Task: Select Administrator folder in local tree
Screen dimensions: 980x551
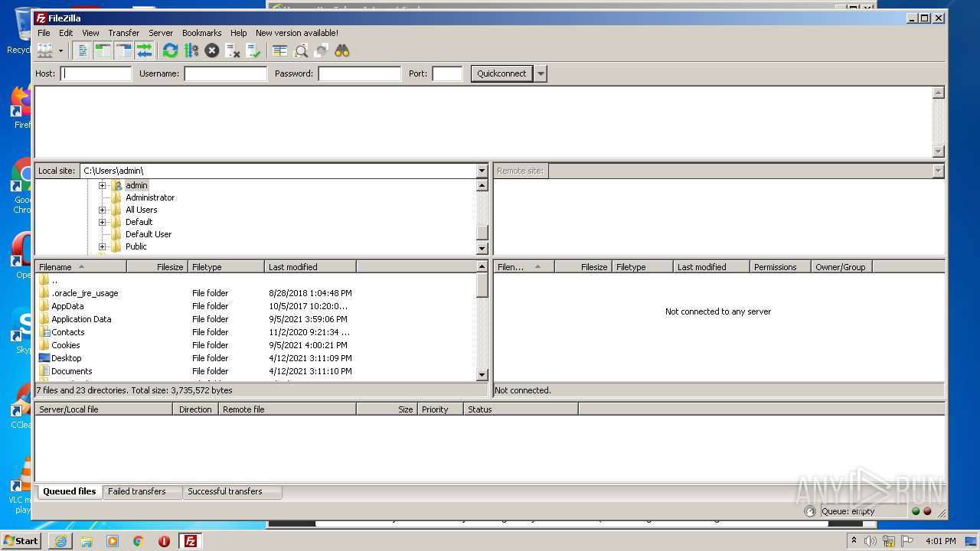Action: (150, 197)
